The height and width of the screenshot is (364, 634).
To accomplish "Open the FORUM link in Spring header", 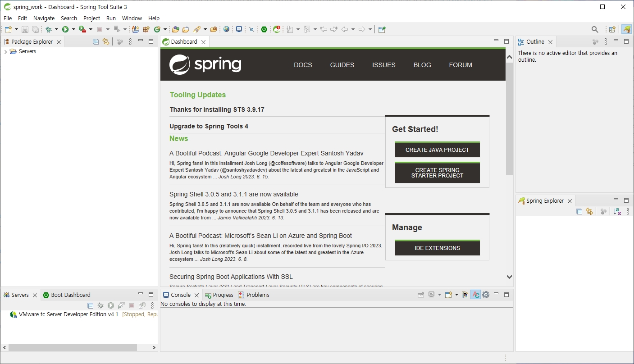I will click(461, 65).
